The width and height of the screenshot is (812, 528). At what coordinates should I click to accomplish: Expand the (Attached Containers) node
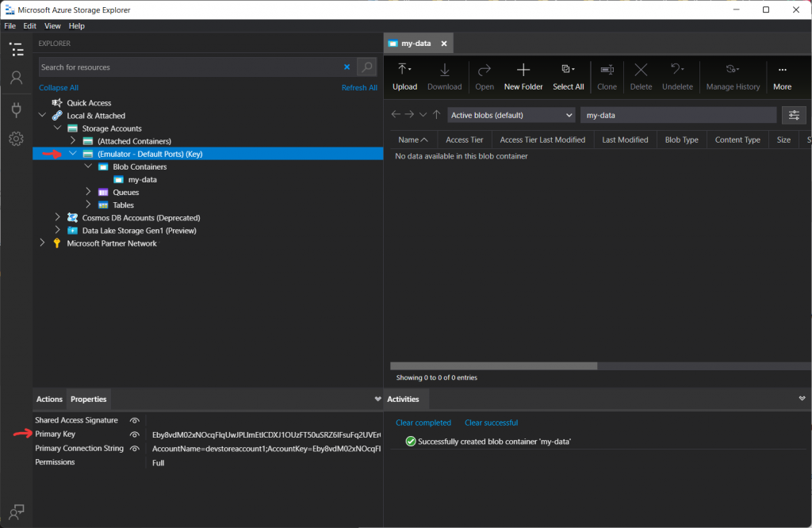(73, 141)
